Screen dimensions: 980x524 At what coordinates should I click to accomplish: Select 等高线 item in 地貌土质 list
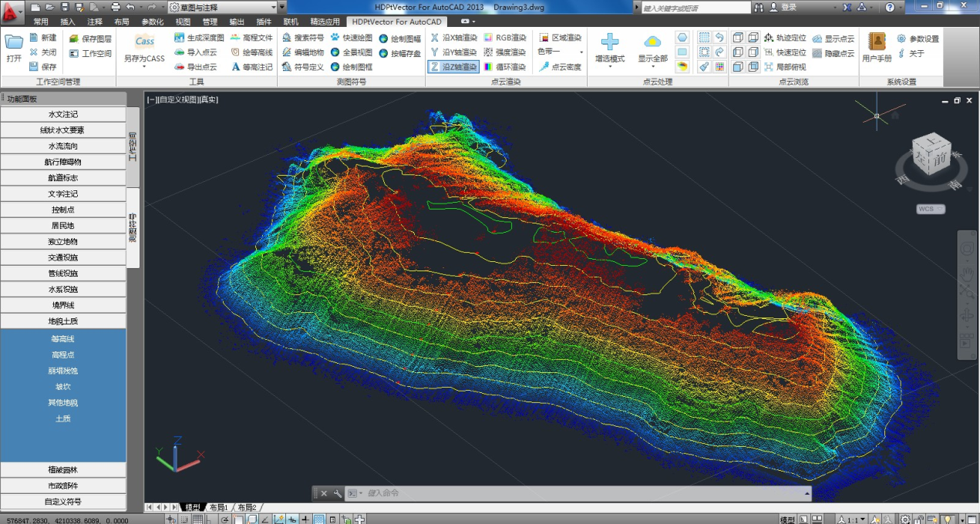[63, 339]
